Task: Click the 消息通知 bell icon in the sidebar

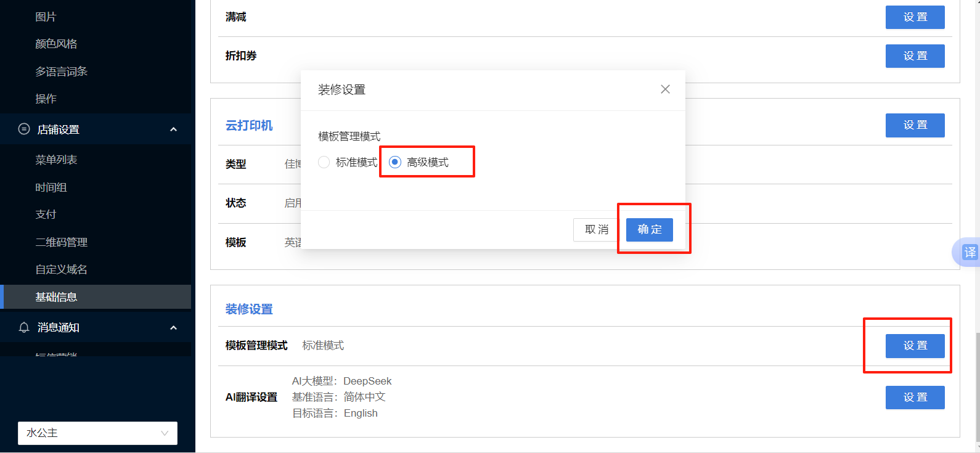Action: 24,327
